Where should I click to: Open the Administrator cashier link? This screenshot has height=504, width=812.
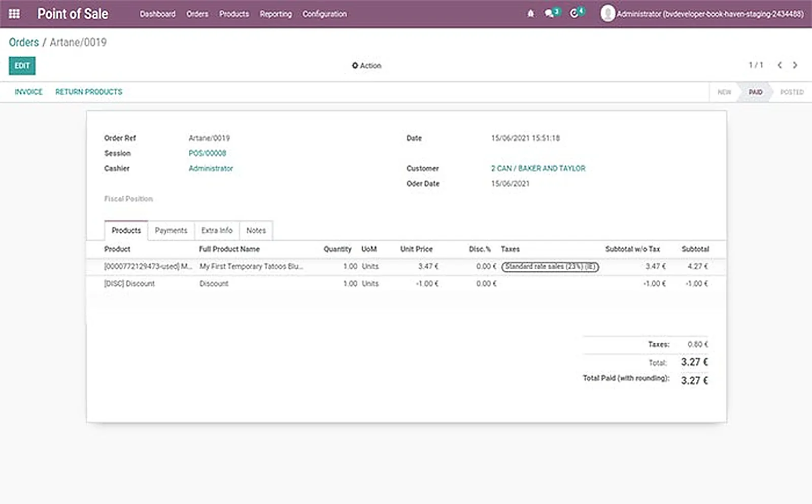[211, 168]
